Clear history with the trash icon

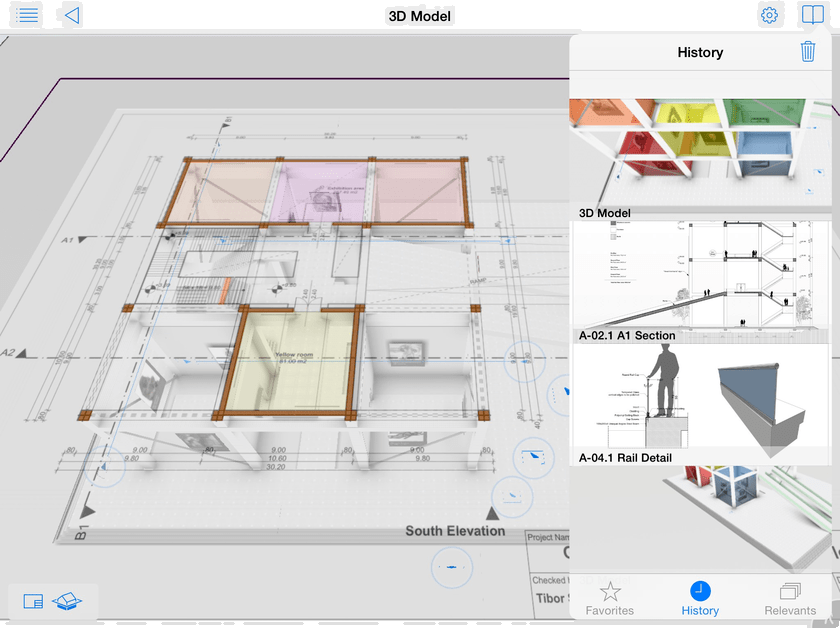[808, 52]
